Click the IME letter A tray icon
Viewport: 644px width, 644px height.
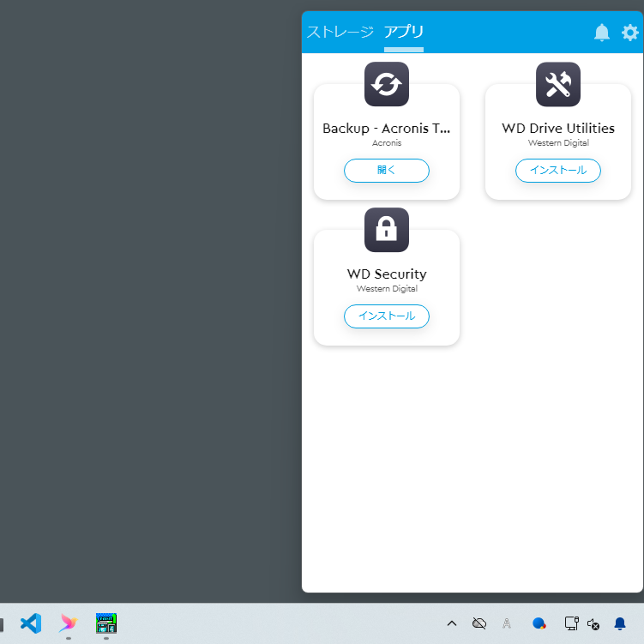[507, 623]
